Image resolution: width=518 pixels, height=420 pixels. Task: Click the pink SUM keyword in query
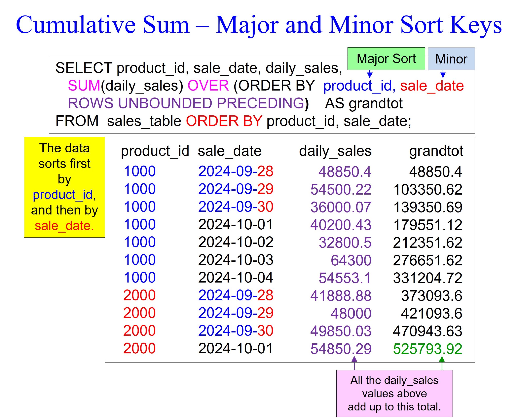(x=84, y=85)
